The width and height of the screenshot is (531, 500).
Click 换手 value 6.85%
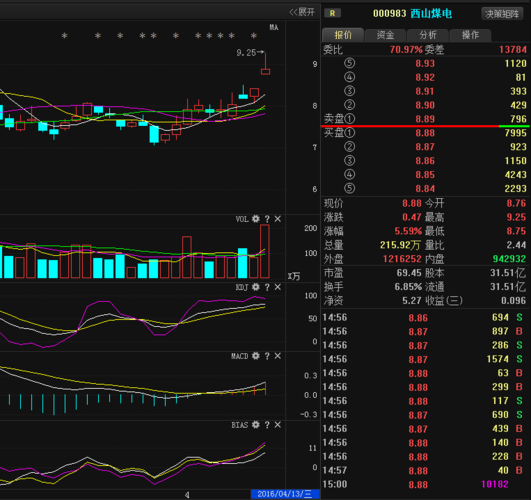point(408,287)
